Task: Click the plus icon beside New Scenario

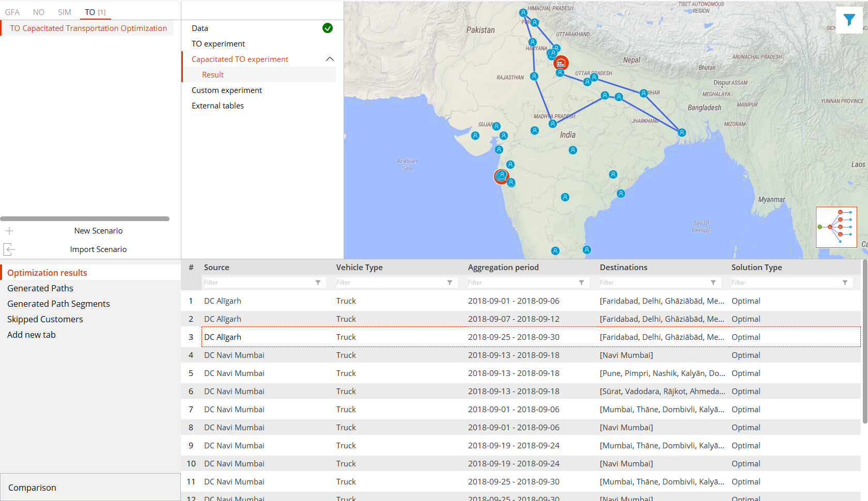Action: tap(9, 231)
